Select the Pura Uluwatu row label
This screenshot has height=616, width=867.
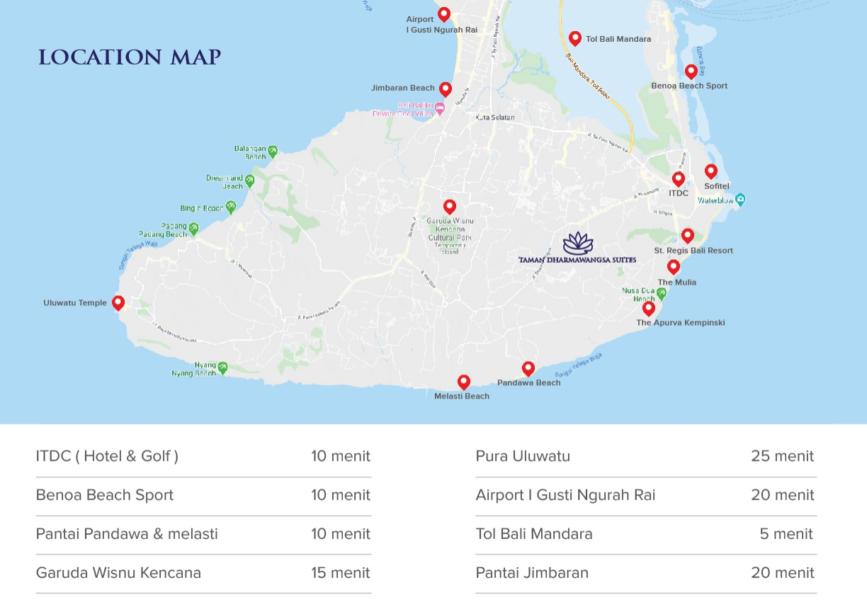pos(523,456)
